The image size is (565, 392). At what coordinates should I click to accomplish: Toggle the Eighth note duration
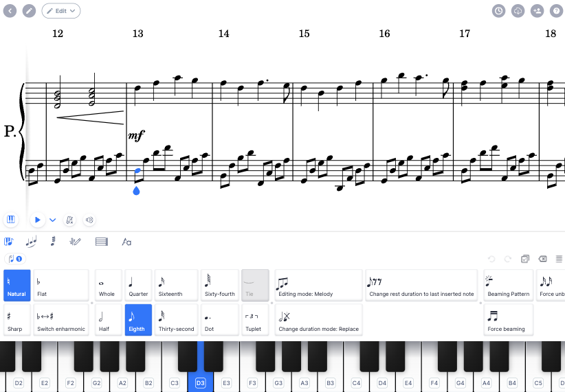coord(138,320)
